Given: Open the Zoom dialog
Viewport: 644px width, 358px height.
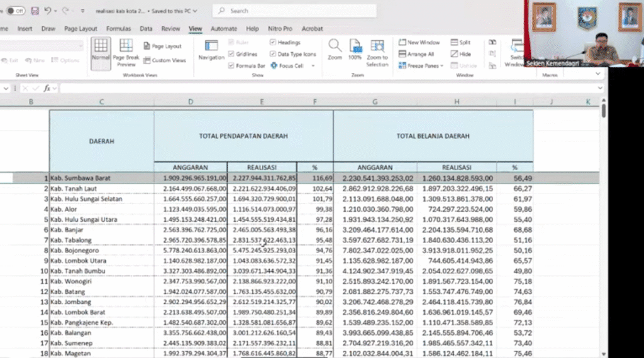Looking at the screenshot, I should tap(335, 50).
